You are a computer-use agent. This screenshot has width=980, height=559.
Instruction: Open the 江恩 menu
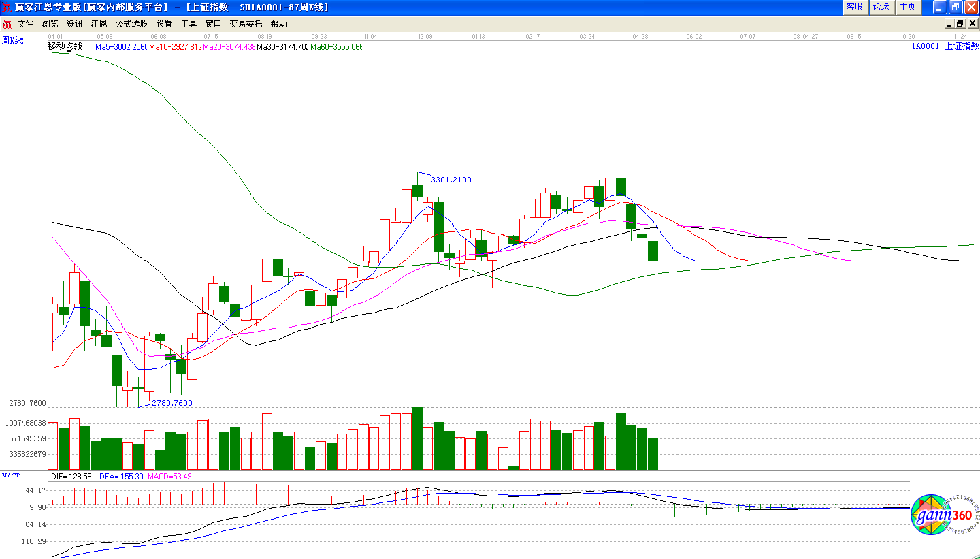pyautogui.click(x=99, y=23)
